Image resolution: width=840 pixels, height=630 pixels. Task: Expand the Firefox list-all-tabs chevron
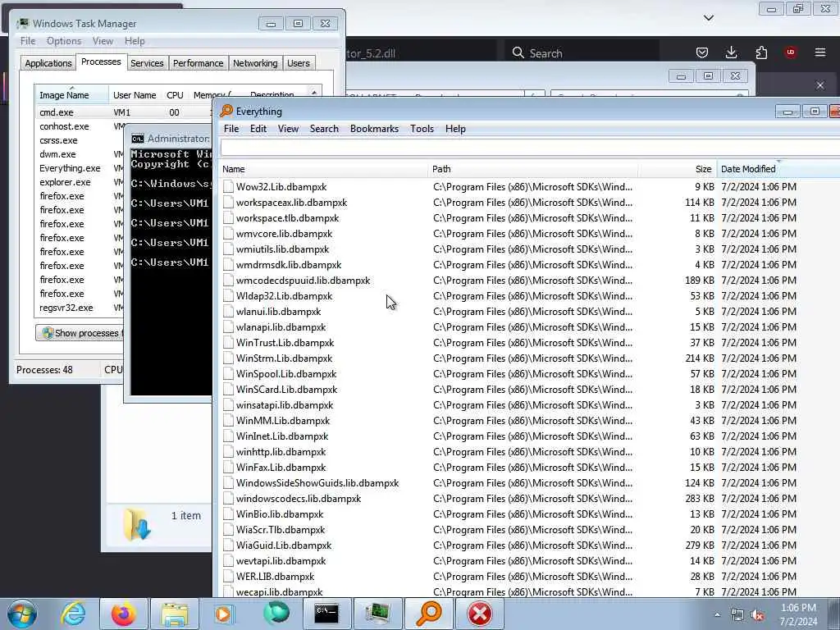[709, 18]
